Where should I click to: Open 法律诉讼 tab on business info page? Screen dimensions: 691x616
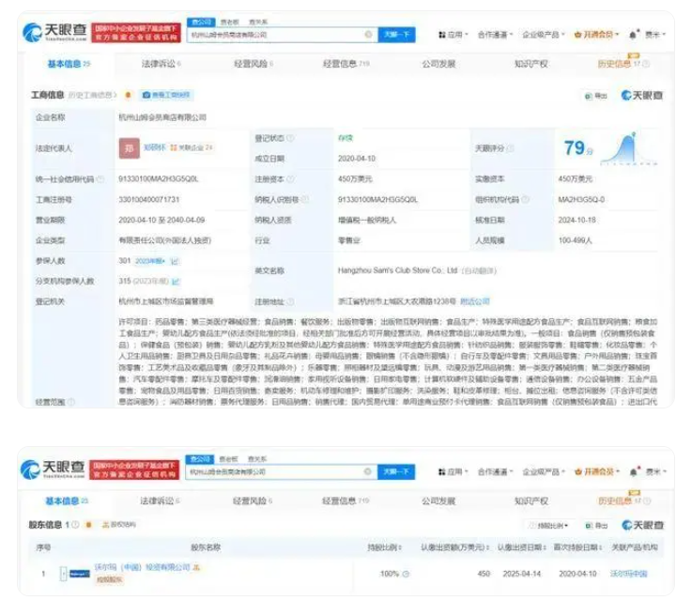[161, 64]
